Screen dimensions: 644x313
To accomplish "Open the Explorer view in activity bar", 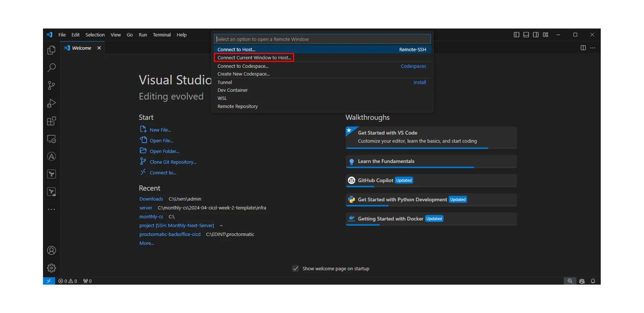I will point(51,50).
